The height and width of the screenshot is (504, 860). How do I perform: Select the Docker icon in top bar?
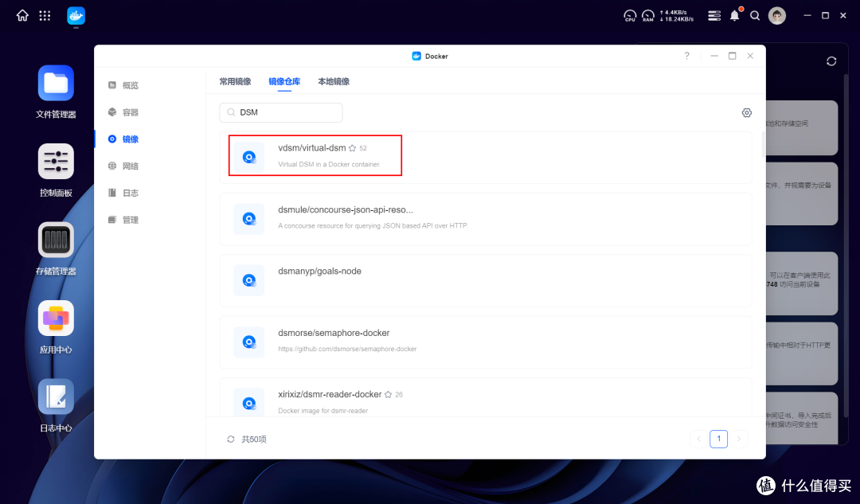76,16
